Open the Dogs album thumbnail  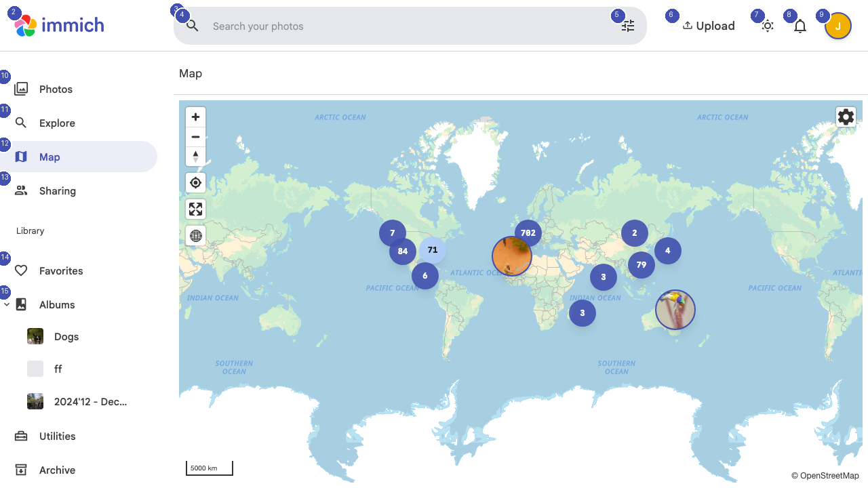coord(35,336)
